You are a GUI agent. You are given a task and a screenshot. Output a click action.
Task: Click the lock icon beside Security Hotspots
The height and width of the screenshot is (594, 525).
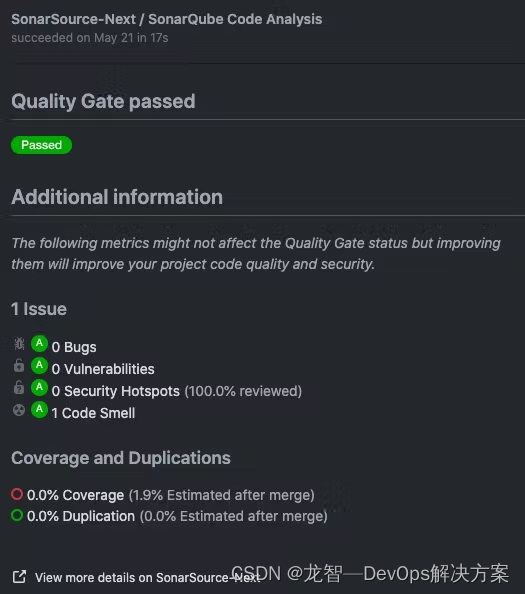(x=19, y=388)
